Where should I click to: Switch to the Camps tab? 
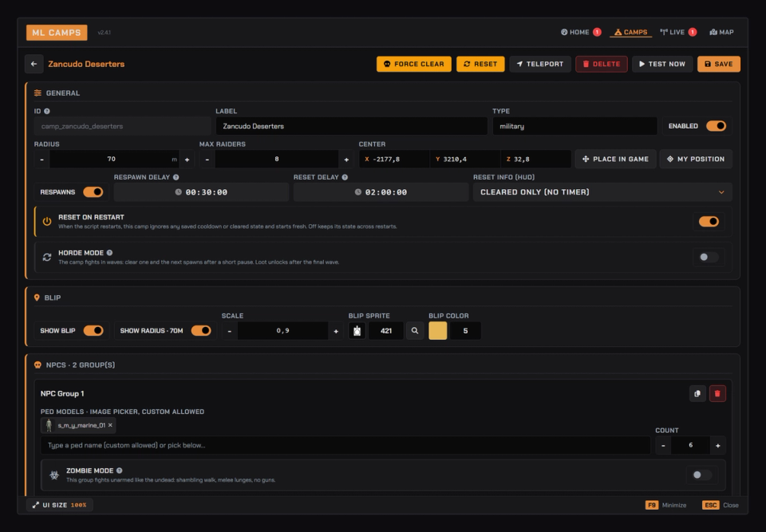click(x=630, y=32)
